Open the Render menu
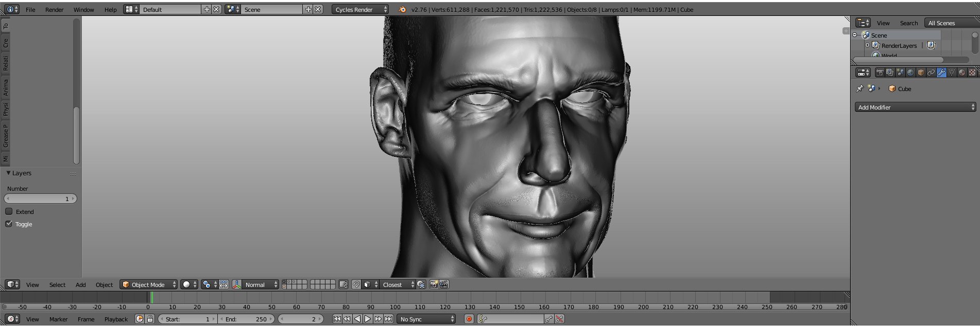 pos(54,9)
